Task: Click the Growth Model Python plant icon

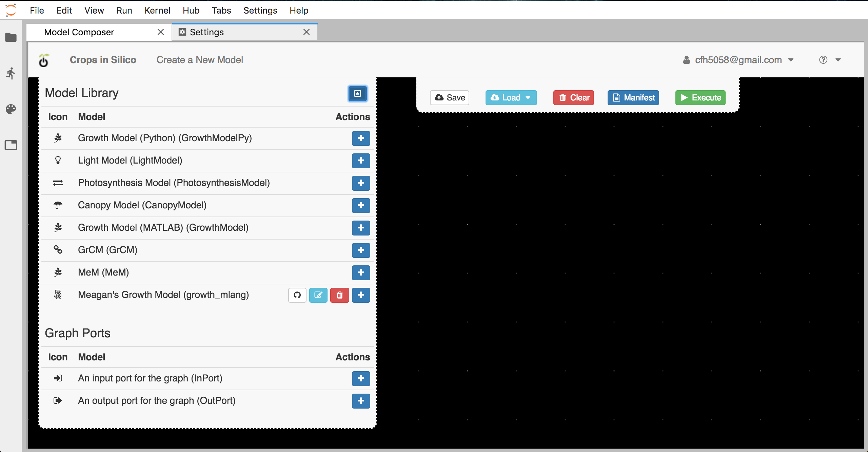Action: pyautogui.click(x=58, y=138)
